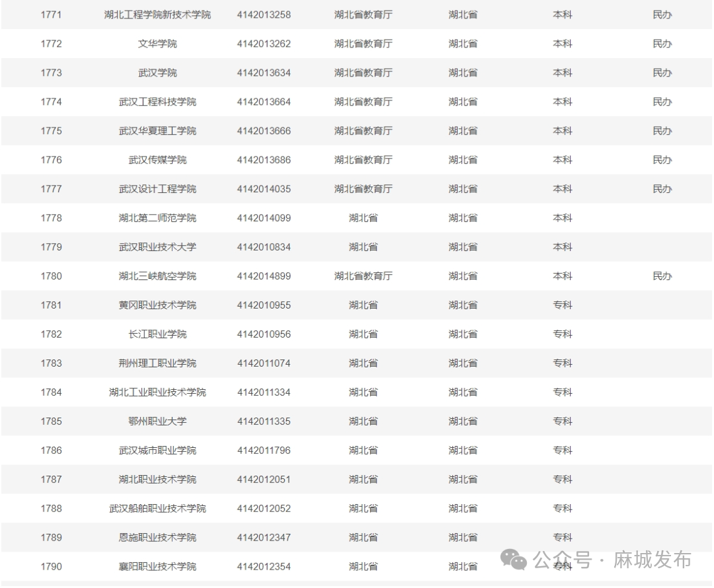The height and width of the screenshot is (588, 714).
Task: Select department 湖北省 in row 1778
Action: pyautogui.click(x=363, y=218)
